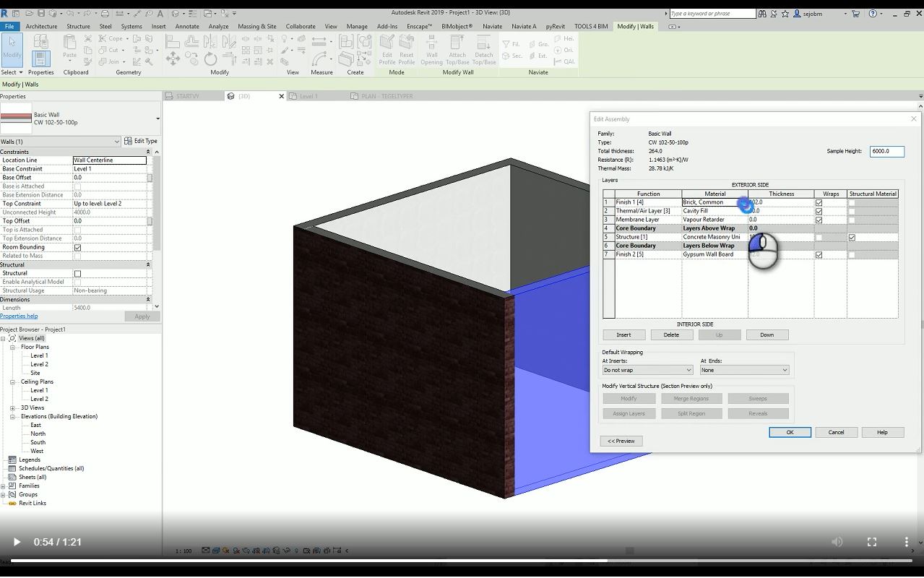The width and height of the screenshot is (924, 578).
Task: Click Cancel in Edit Assembly dialog
Action: click(x=836, y=432)
